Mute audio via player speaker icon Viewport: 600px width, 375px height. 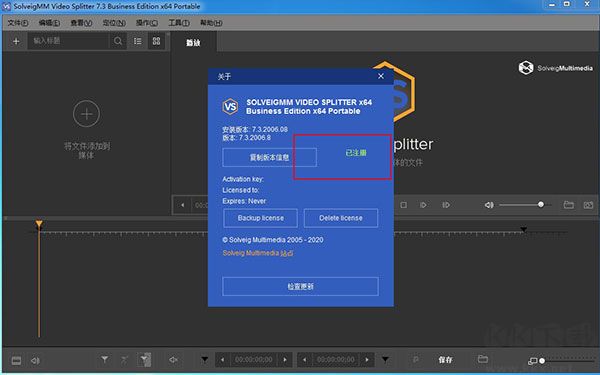[x=489, y=205]
